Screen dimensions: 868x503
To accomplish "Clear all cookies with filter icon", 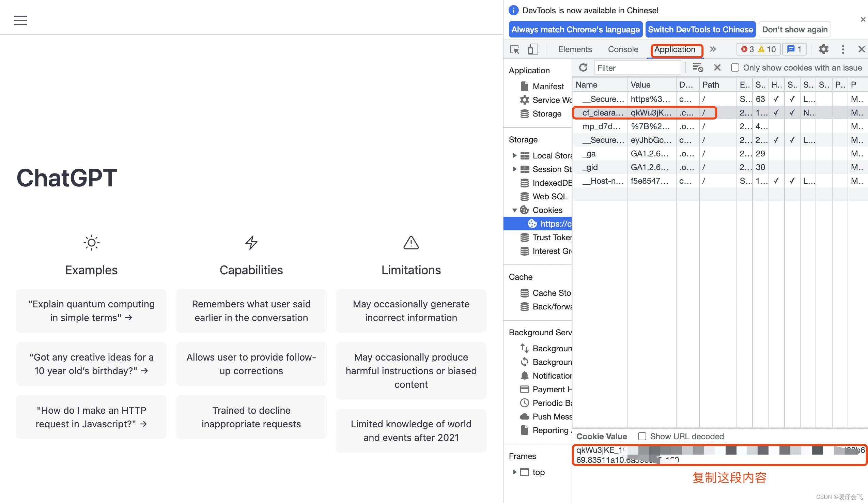I will tap(698, 67).
